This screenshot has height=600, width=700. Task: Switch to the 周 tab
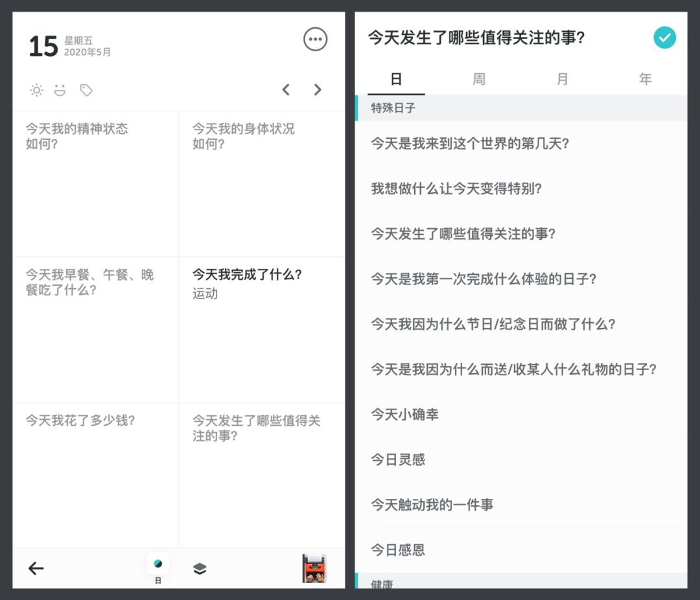tap(479, 80)
